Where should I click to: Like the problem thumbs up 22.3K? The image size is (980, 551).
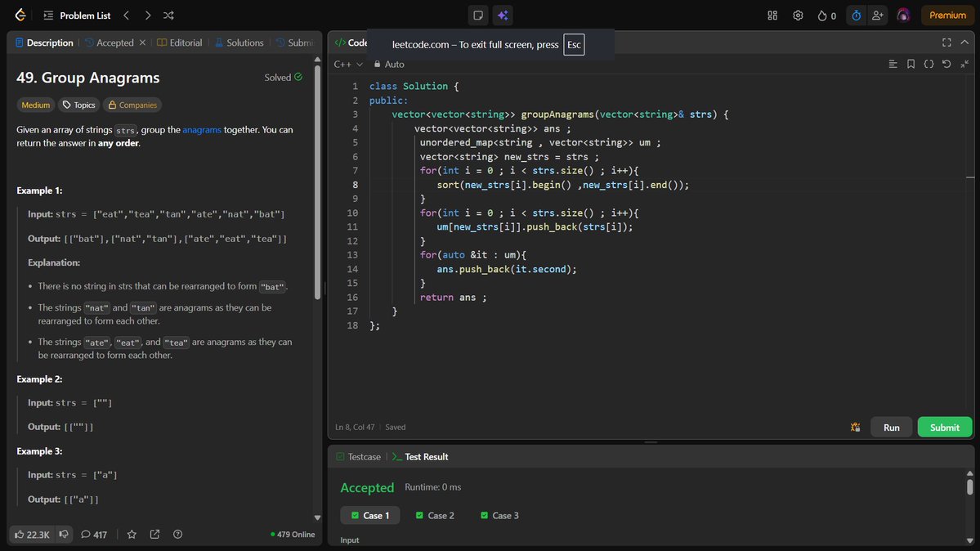tap(32, 535)
